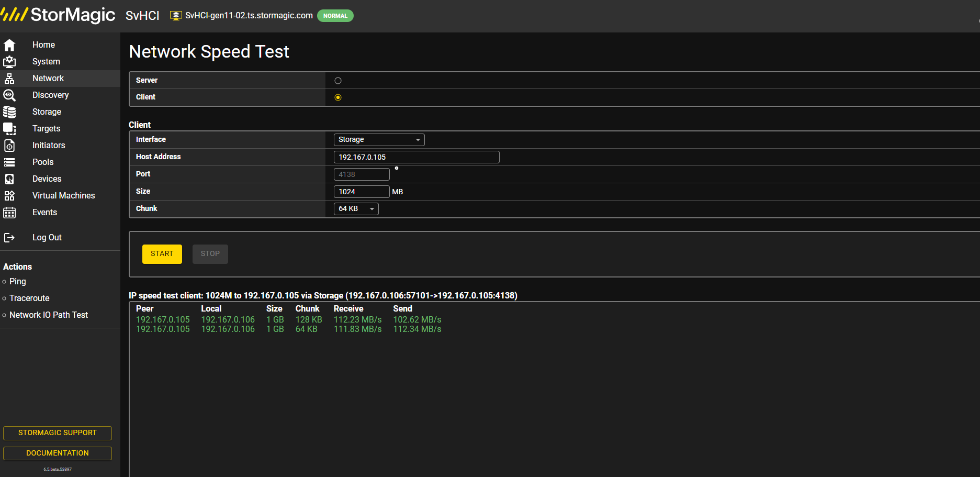This screenshot has width=980, height=477.
Task: Click the 112.23 MB/s receive value
Action: click(x=358, y=320)
